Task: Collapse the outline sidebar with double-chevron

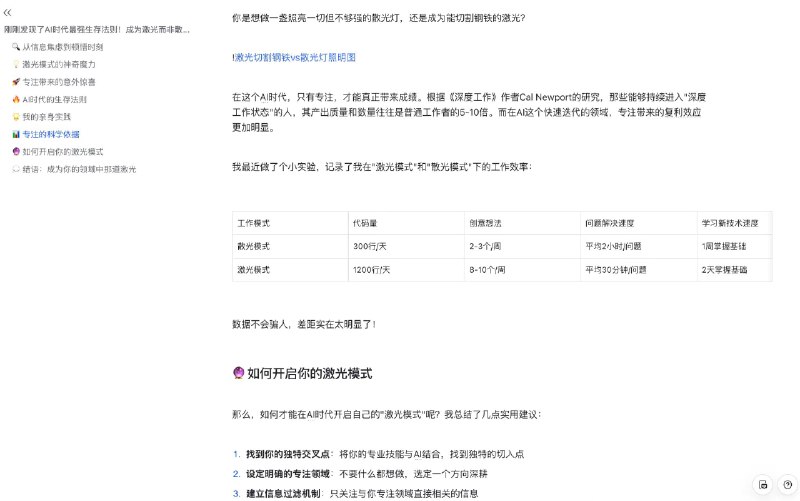Action: 7,13
